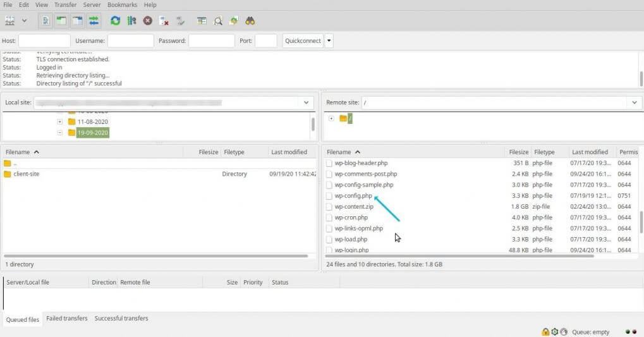Click the message log vertical scrollbar

[641, 79]
